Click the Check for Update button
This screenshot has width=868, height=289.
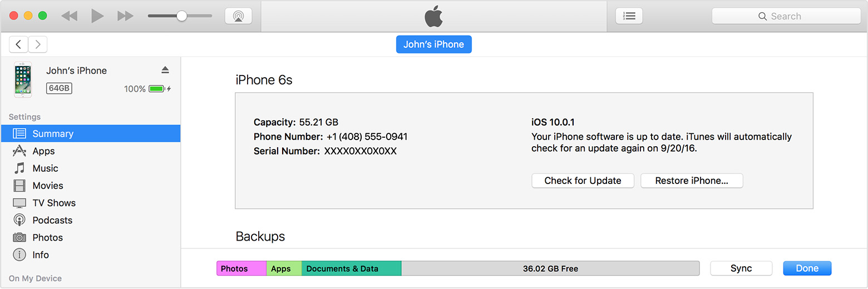pos(583,181)
